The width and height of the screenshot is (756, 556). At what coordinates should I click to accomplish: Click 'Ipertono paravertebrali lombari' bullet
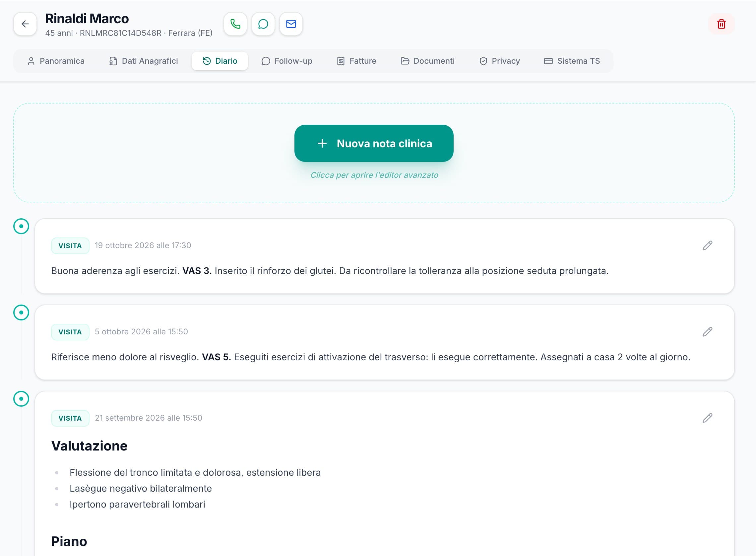[137, 504]
